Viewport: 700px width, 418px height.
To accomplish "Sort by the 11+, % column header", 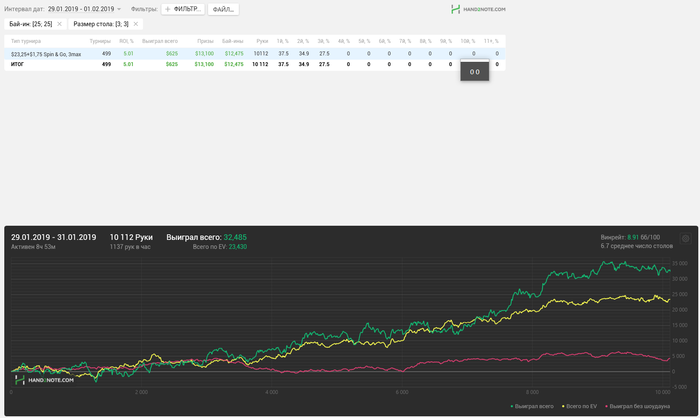I will coord(491,41).
